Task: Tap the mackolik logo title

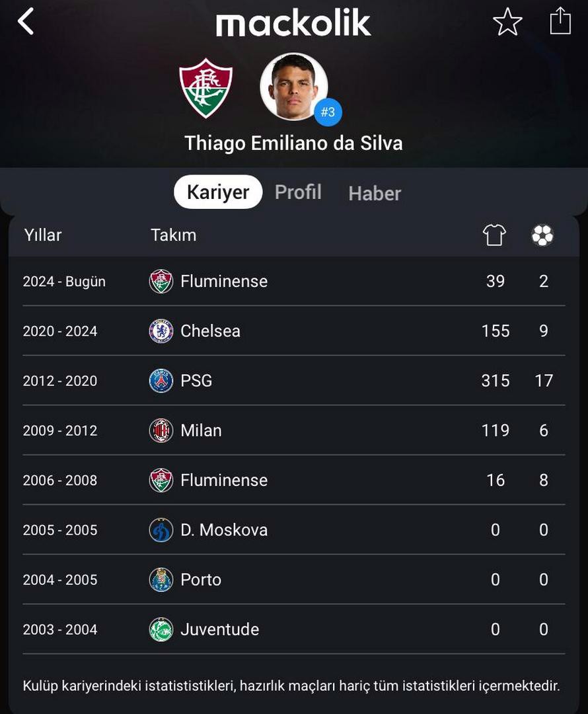Action: click(293, 22)
